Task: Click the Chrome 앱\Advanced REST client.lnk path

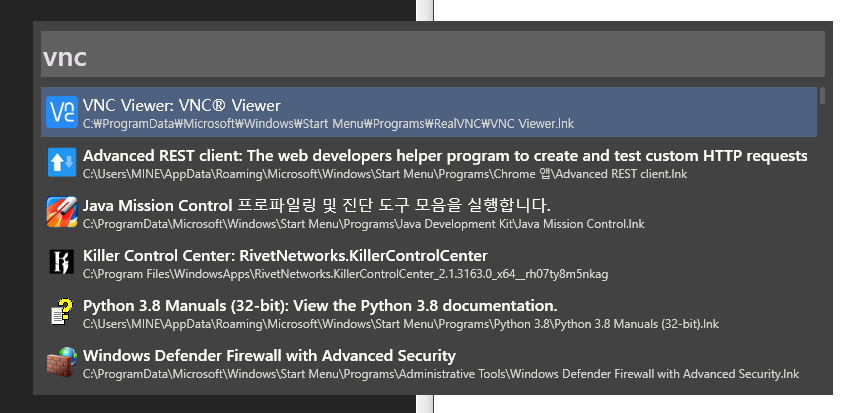Action: 385,174
